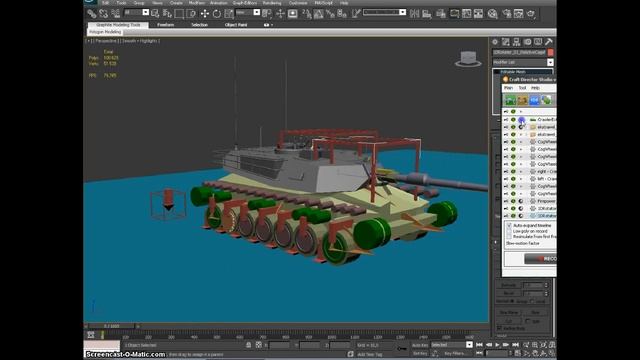The height and width of the screenshot is (360, 640).
Task: Switch to the Hierarchy command panel
Action: [x=516, y=42]
